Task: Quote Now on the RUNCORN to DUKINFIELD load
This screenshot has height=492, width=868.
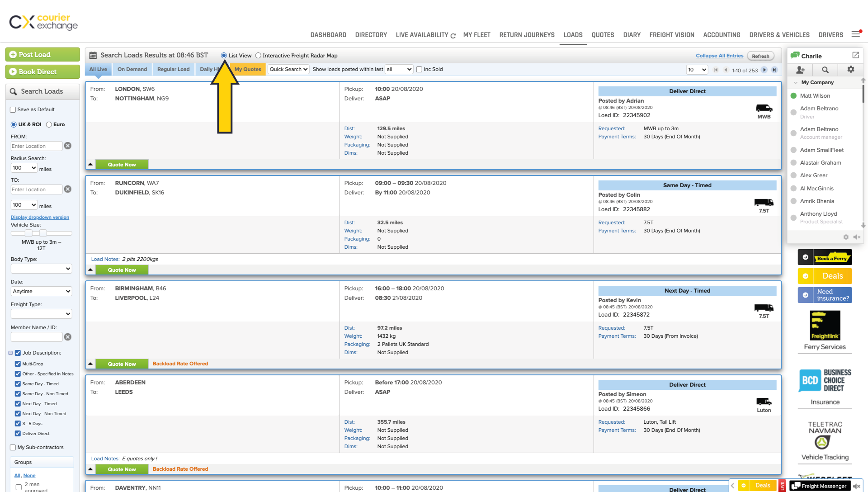Action: [122, 270]
